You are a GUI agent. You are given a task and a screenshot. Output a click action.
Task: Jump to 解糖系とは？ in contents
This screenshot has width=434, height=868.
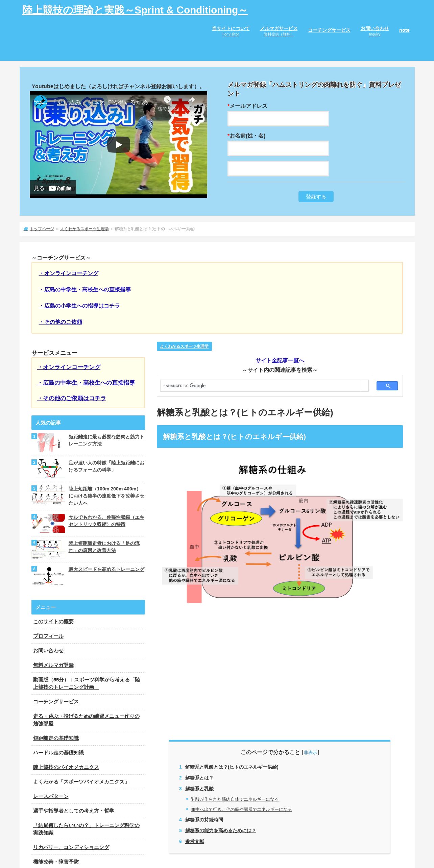[x=199, y=778]
